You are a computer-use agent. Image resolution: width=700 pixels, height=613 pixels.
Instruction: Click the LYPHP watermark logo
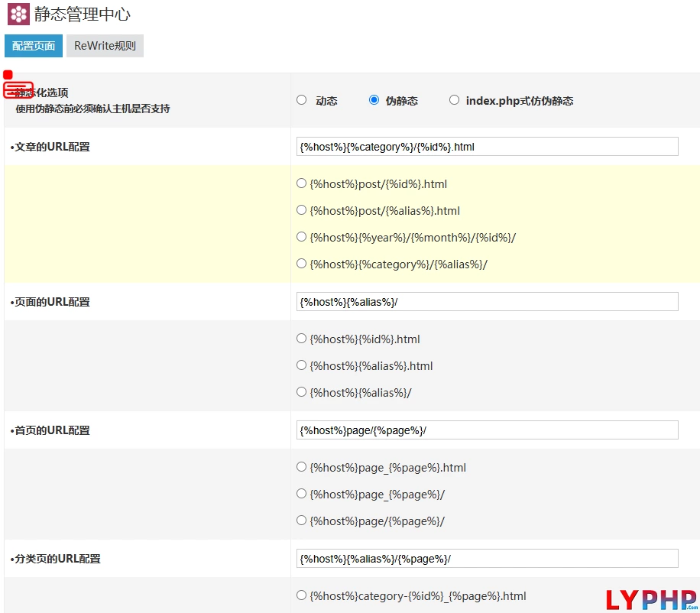point(650,599)
